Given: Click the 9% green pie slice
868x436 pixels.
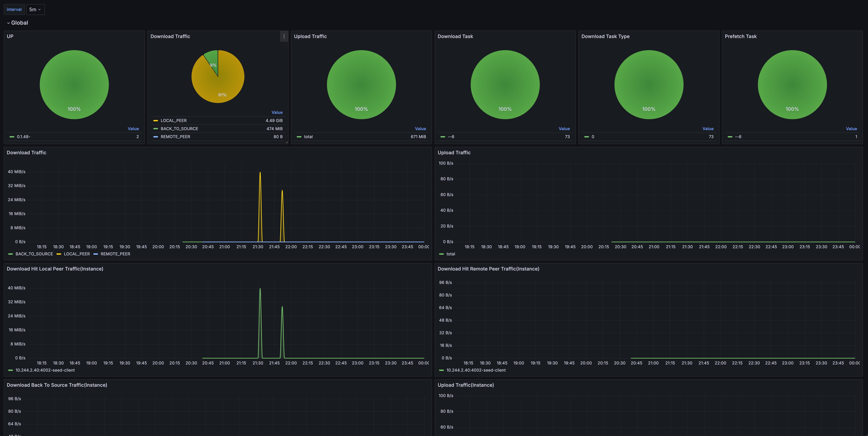Looking at the screenshot, I should point(213,58).
